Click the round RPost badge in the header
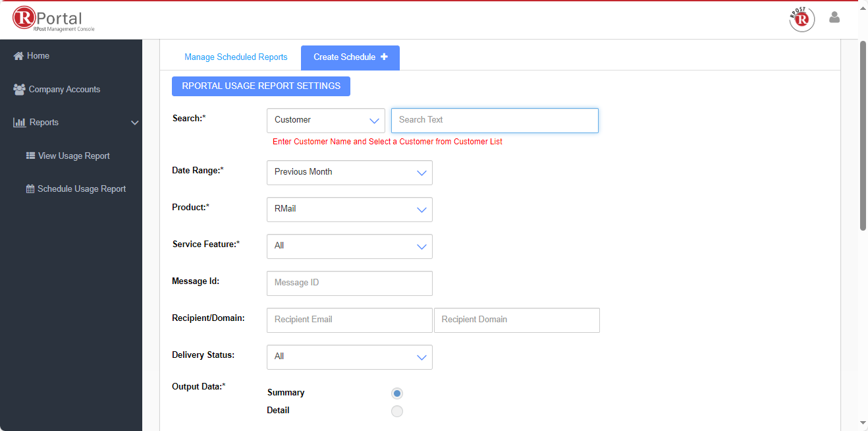 click(801, 19)
